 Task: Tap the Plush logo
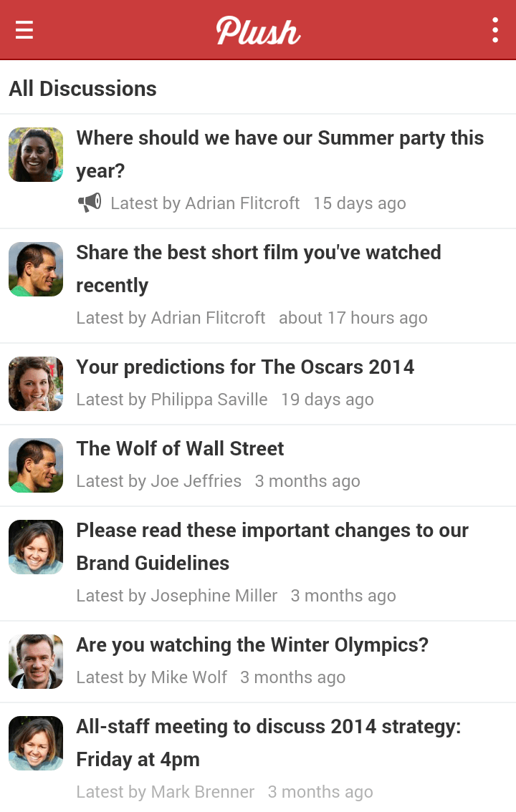(258, 31)
